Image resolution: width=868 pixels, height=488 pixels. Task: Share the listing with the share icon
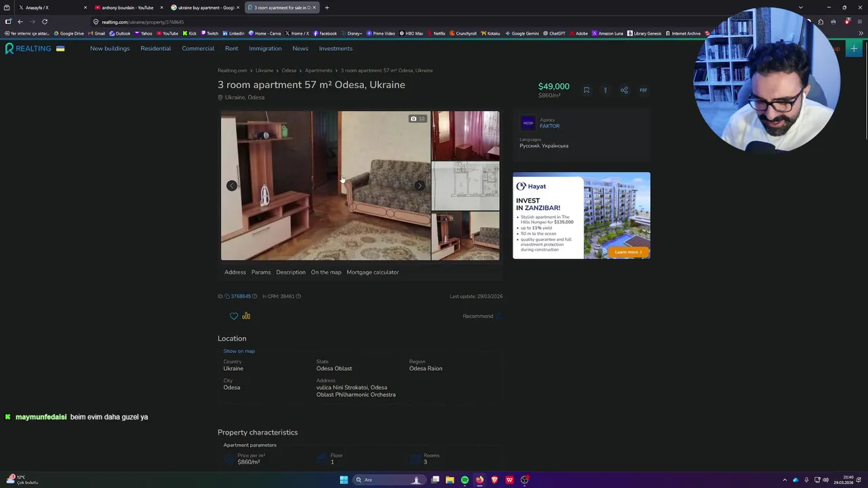624,90
